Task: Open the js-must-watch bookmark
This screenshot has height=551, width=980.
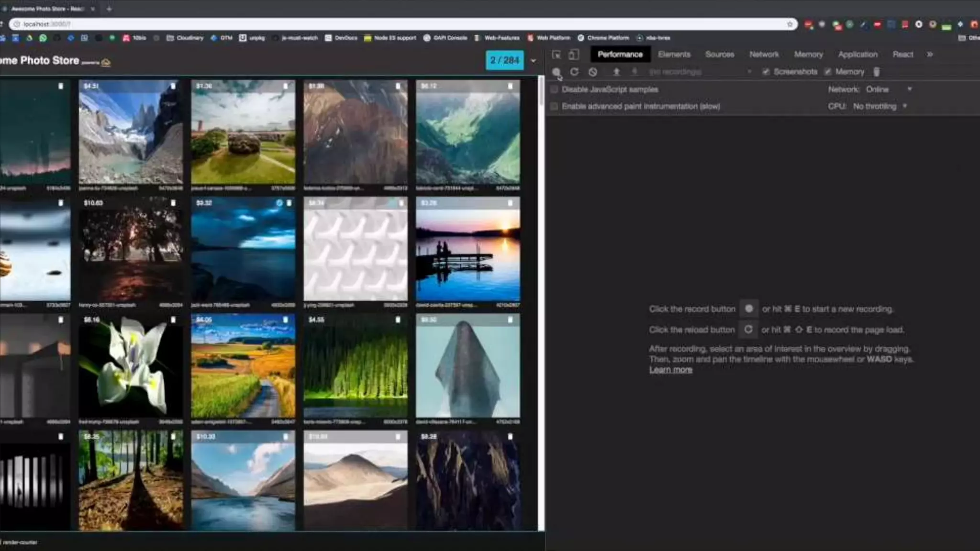Action: point(295,38)
